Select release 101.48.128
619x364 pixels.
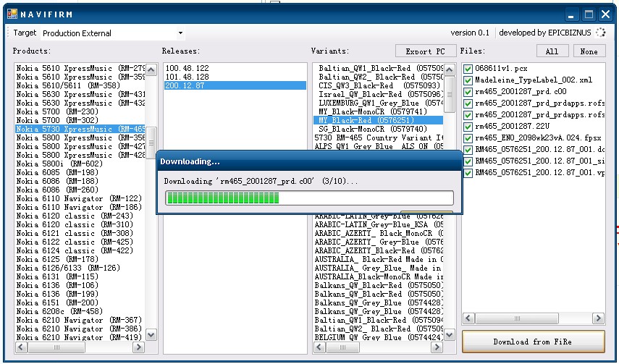(x=235, y=77)
